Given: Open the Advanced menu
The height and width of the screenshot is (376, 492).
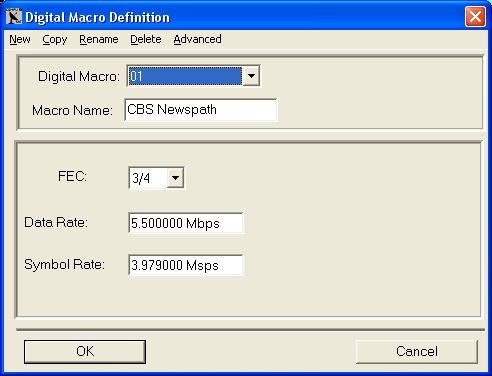Looking at the screenshot, I should pos(197,39).
